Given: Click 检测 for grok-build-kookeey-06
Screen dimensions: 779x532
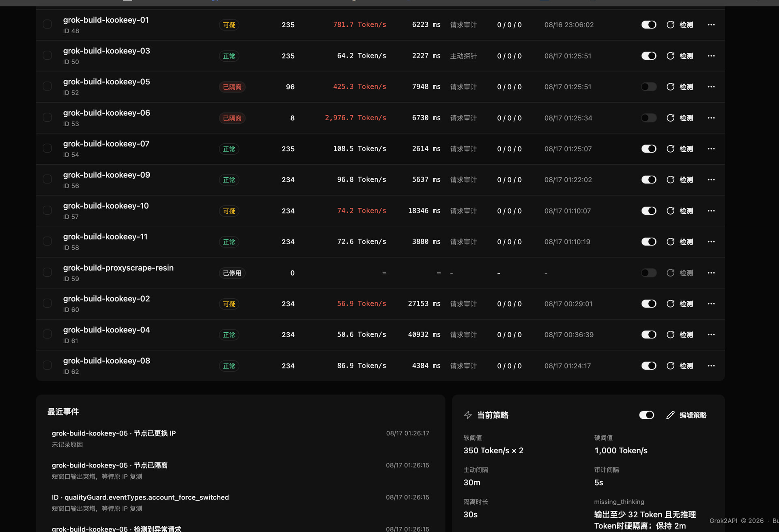Looking at the screenshot, I should 686,118.
